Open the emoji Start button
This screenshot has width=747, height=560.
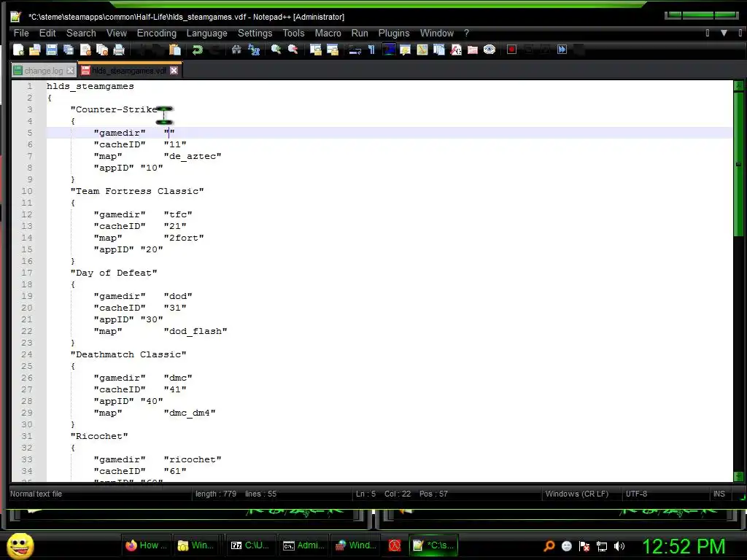20,545
